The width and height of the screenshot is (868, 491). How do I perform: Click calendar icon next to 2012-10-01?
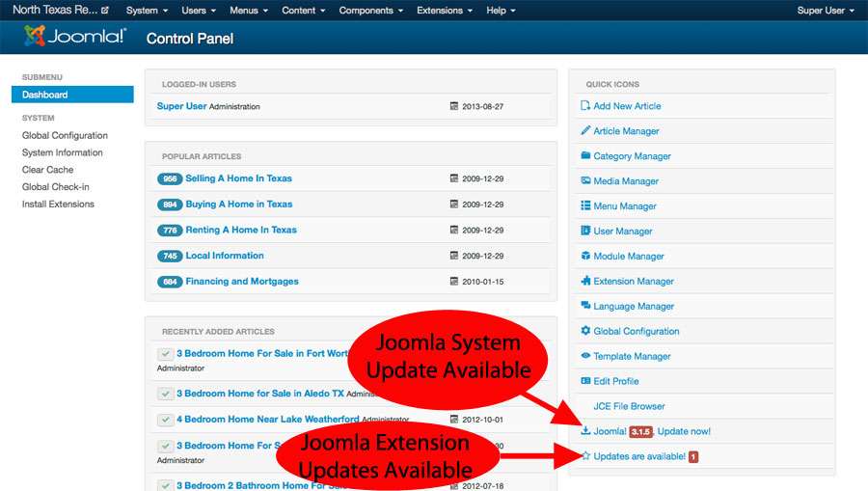point(454,419)
